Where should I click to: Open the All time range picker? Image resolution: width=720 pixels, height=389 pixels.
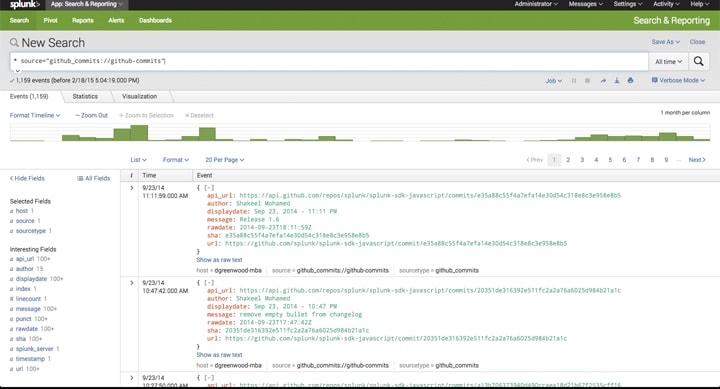tap(669, 62)
